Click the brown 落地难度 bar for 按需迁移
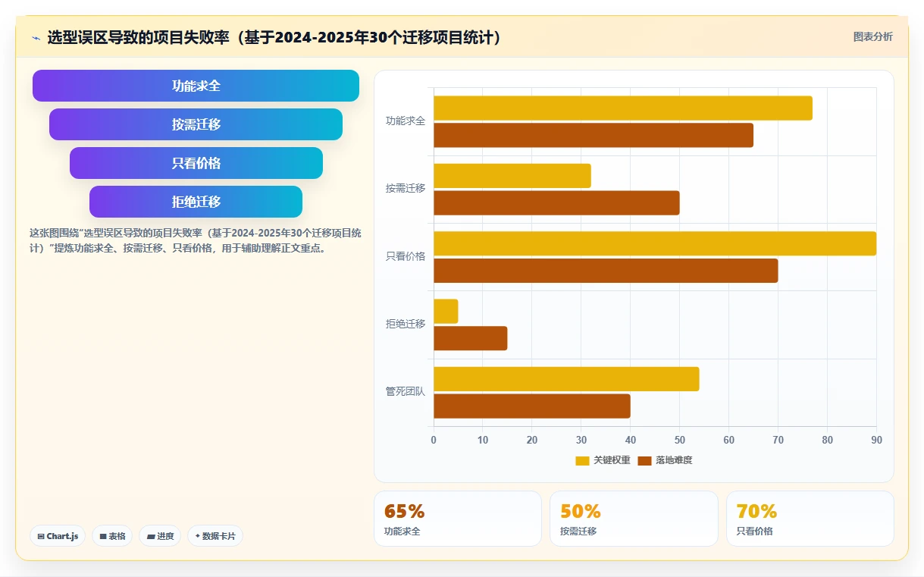Screen dimensions: 924x577 click(x=556, y=202)
